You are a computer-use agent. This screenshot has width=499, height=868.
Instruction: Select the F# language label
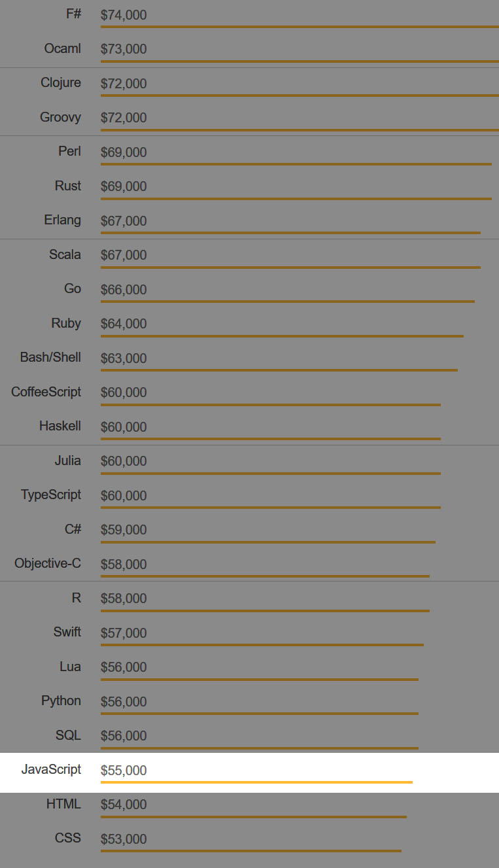pyautogui.click(x=73, y=14)
